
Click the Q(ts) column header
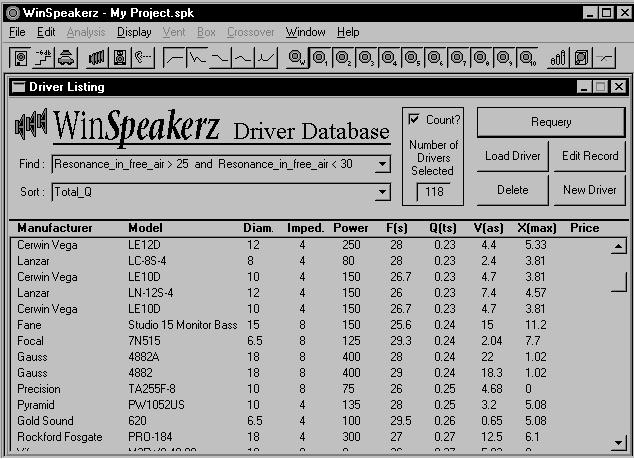pyautogui.click(x=443, y=228)
